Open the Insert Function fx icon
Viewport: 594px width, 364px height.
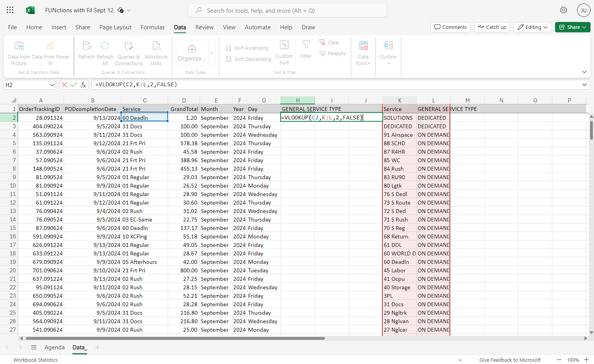coord(83,85)
